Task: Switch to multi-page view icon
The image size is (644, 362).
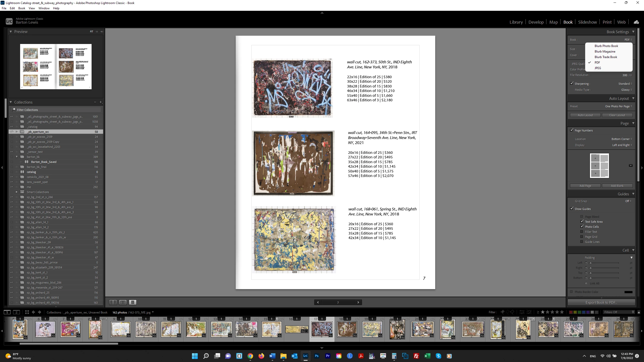Action: click(113, 302)
